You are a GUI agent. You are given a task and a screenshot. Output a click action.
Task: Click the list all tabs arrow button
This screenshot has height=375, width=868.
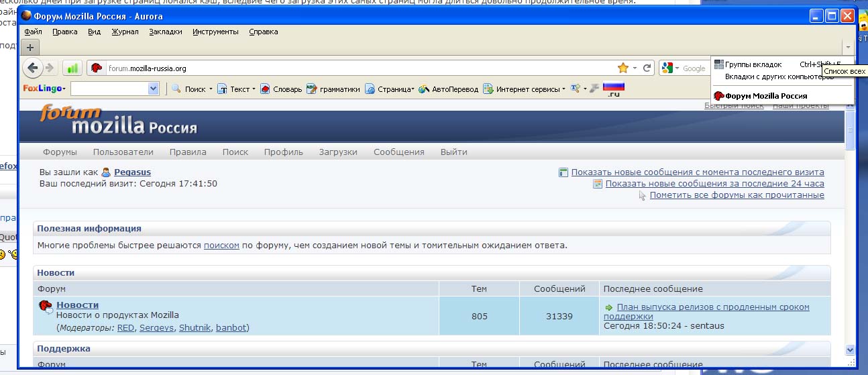click(848, 47)
